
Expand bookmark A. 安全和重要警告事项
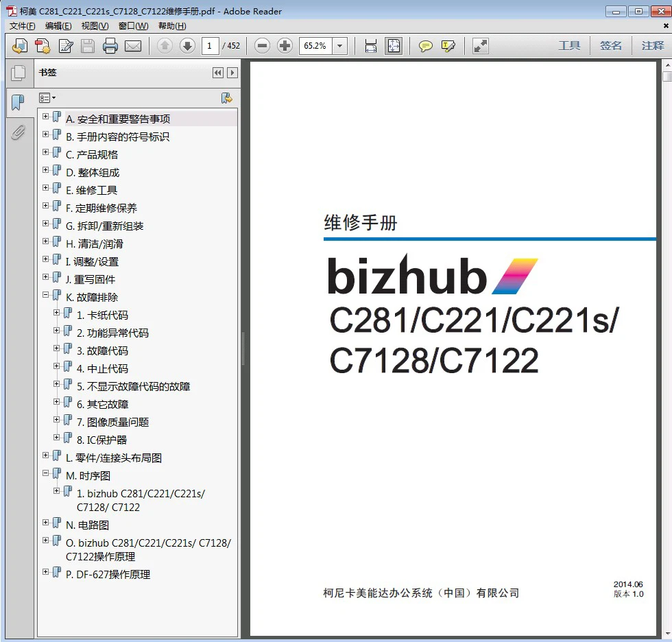point(45,116)
